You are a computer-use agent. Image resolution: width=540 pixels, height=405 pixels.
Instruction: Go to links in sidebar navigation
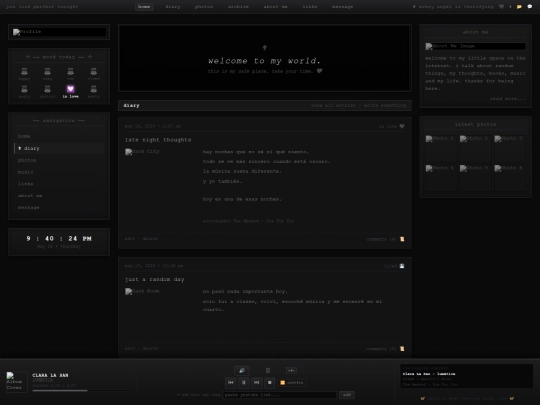59,184
